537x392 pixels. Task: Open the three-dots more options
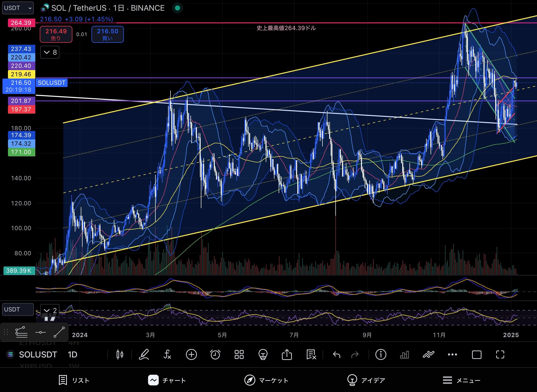pos(452,355)
